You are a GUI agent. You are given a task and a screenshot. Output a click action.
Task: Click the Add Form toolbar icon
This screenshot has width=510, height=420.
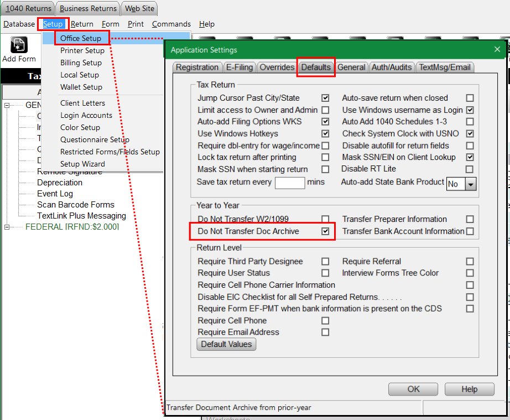point(19,45)
